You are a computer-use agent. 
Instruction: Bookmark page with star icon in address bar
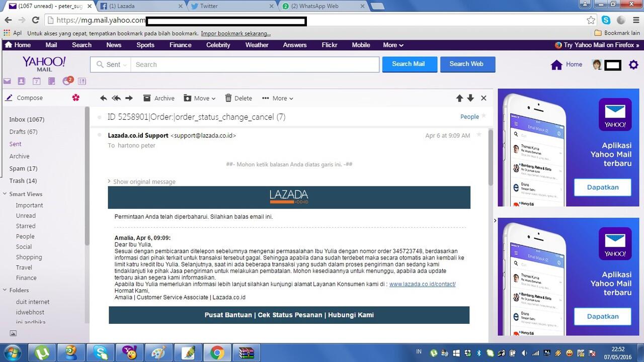[x=591, y=20]
